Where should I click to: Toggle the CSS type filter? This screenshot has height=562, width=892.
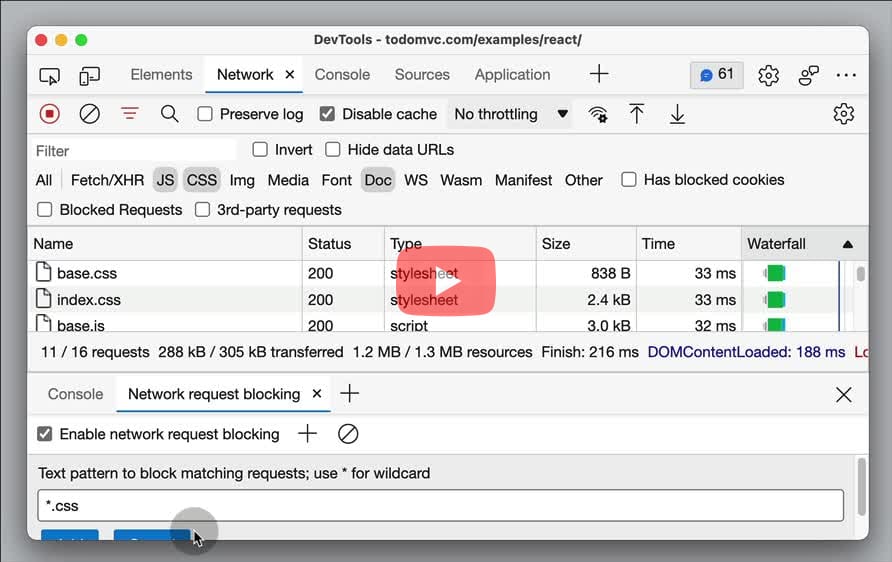pyautogui.click(x=201, y=180)
